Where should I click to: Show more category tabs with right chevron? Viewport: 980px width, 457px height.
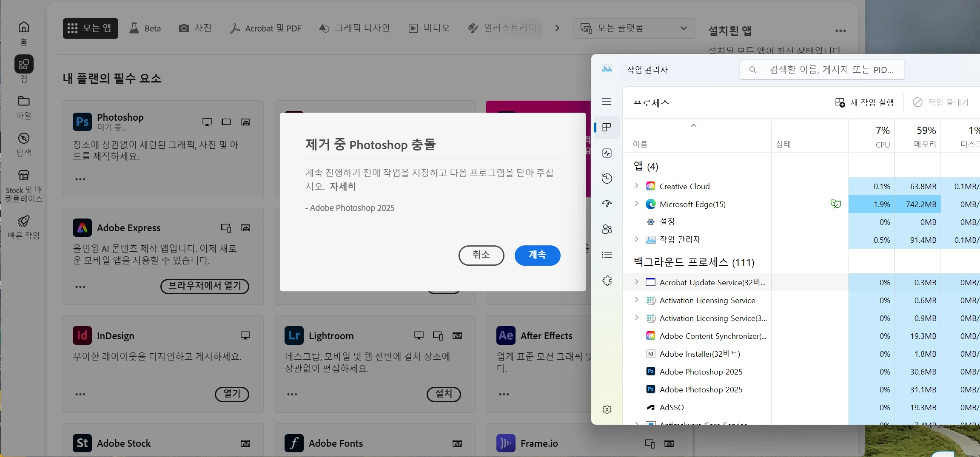557,28
